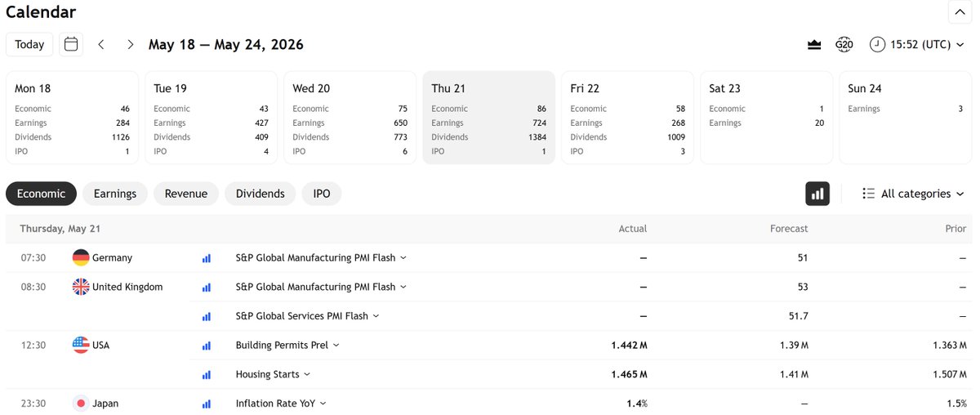The image size is (980, 415).
Task: Click the USA flag icon
Action: [81, 345]
